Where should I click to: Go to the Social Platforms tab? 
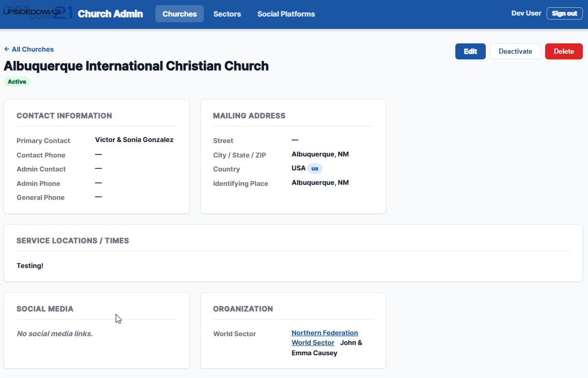point(286,14)
